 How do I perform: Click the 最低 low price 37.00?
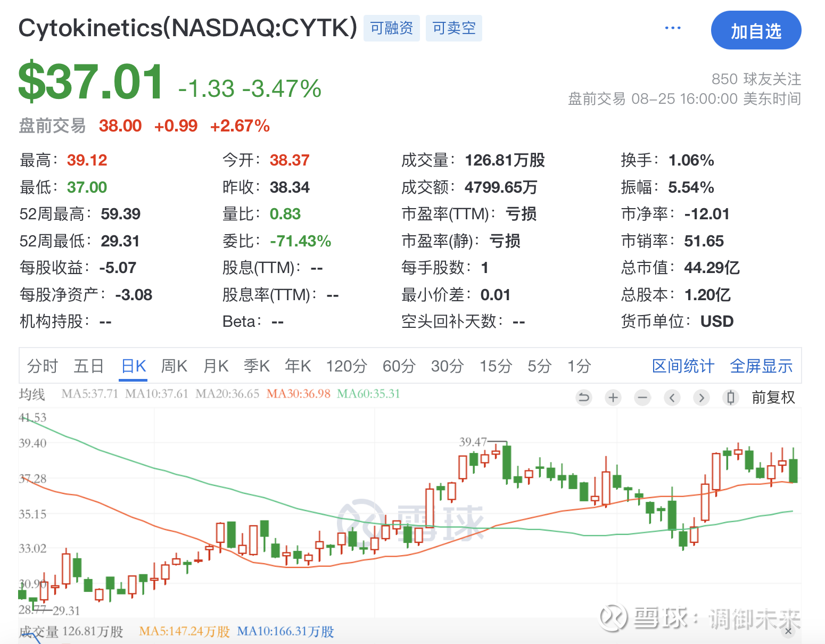click(87, 187)
